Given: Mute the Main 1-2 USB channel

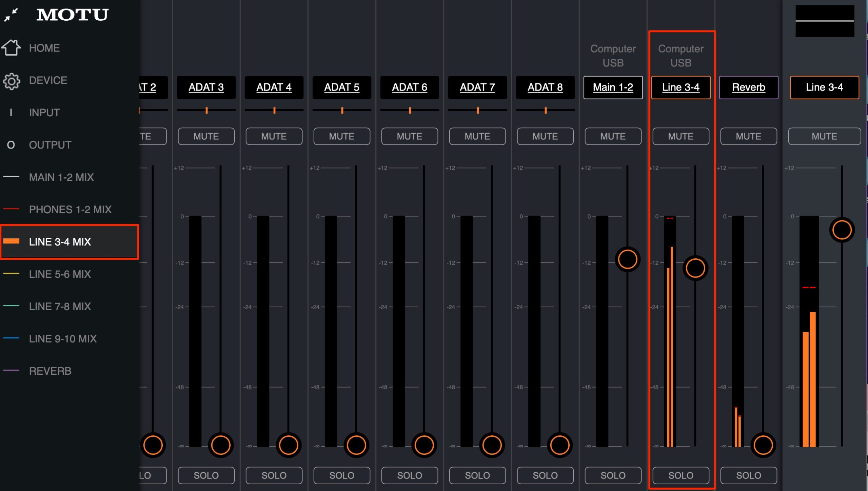Looking at the screenshot, I should pos(613,136).
